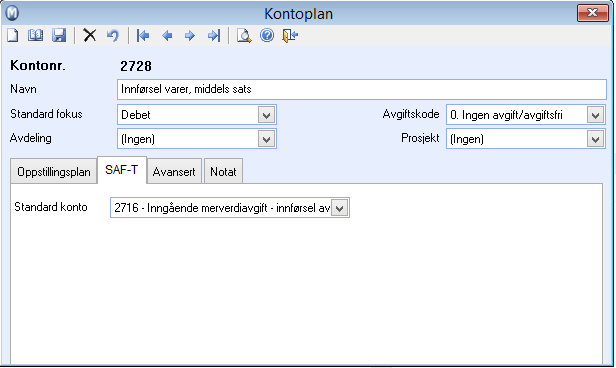Jump to last record arrow
This screenshot has width=616, height=368.
214,36
